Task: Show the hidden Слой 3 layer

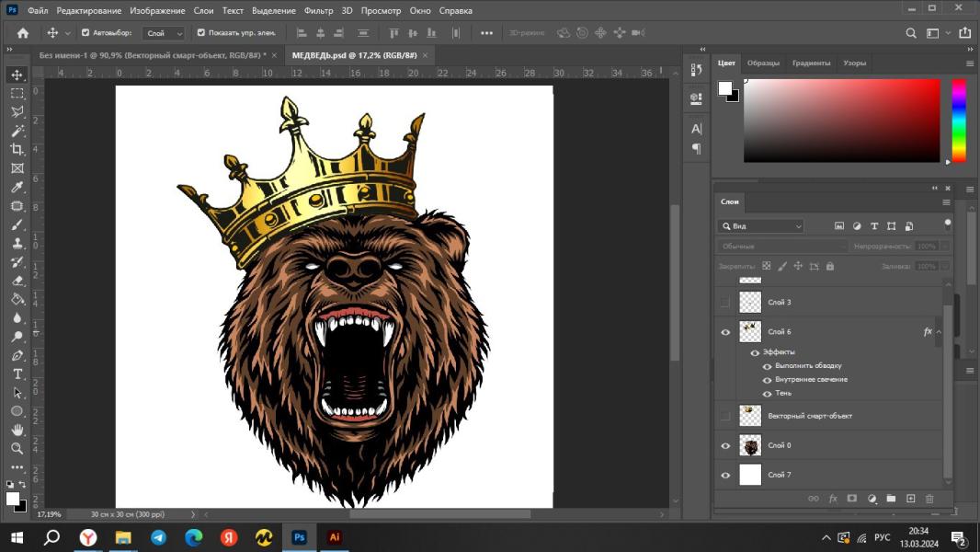Action: pos(725,303)
